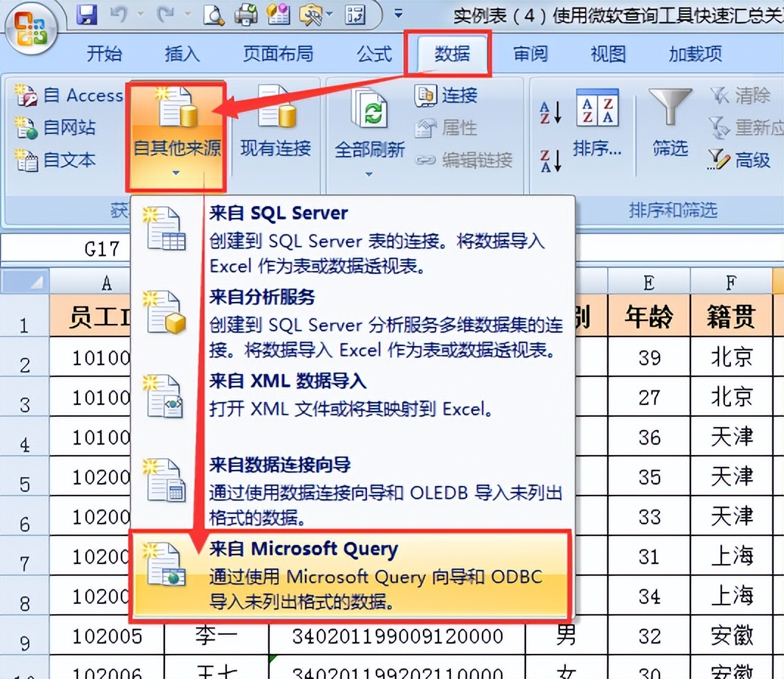
Task: Choose 来自分析服务 menu item
Action: (x=352, y=323)
